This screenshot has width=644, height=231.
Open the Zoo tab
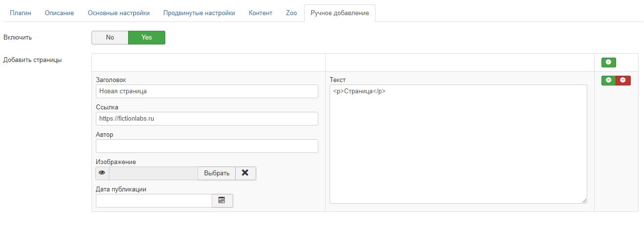coord(291,13)
